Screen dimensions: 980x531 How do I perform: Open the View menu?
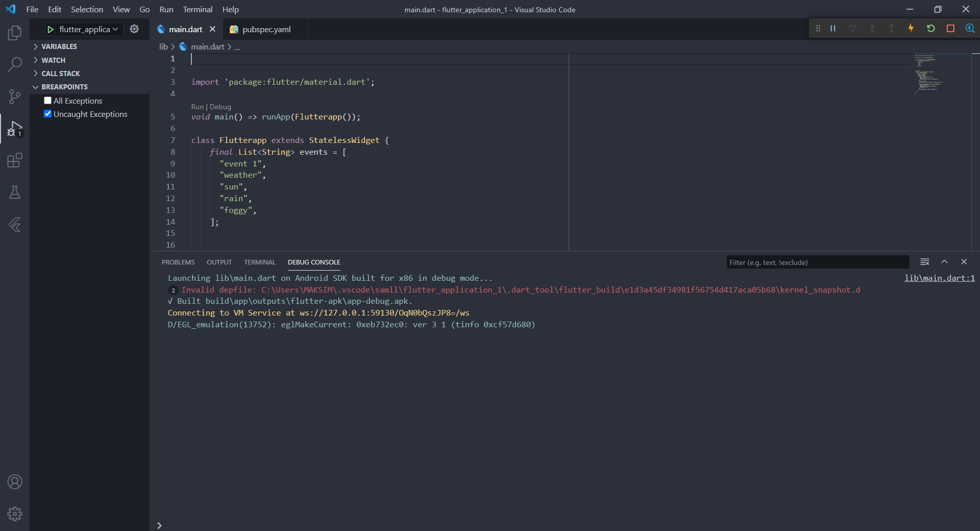(x=121, y=9)
